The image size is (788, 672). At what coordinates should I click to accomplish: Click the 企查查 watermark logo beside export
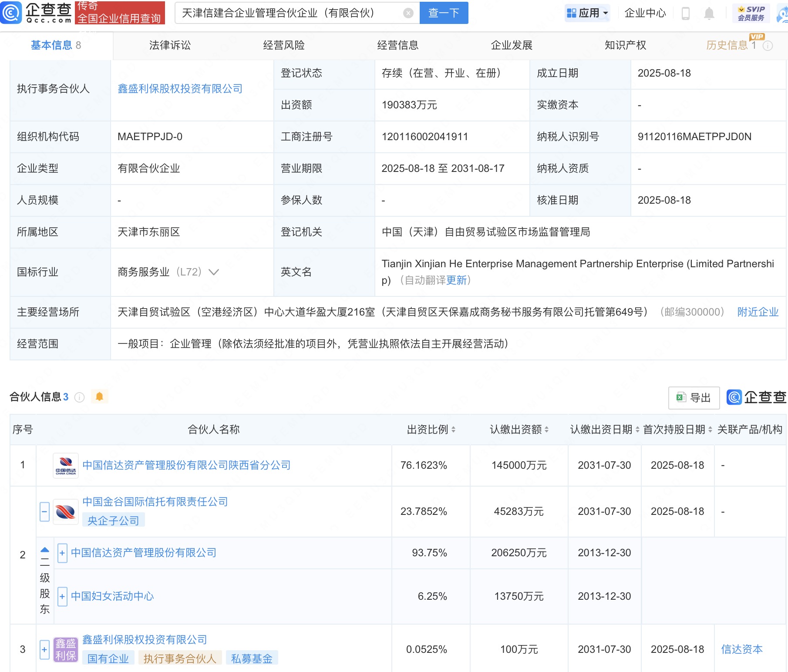(x=757, y=397)
